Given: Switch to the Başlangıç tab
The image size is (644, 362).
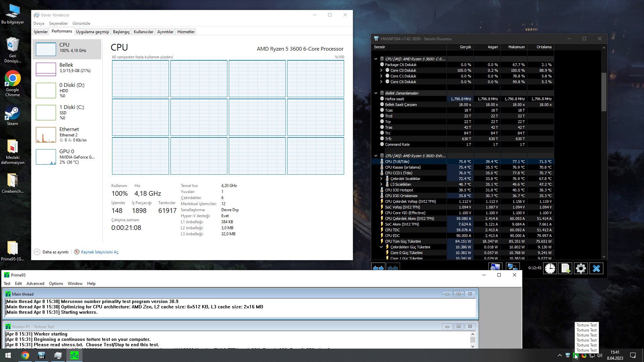Looking at the screenshot, I should [121, 32].
